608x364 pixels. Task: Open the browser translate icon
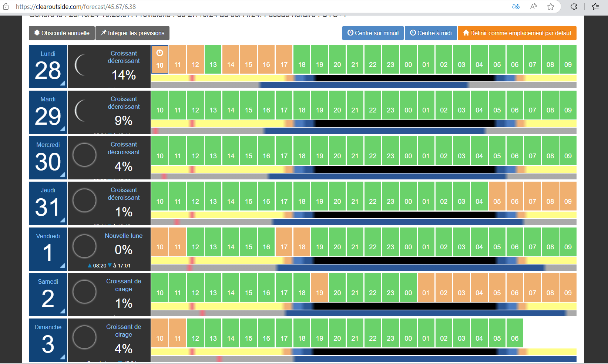[x=515, y=7]
